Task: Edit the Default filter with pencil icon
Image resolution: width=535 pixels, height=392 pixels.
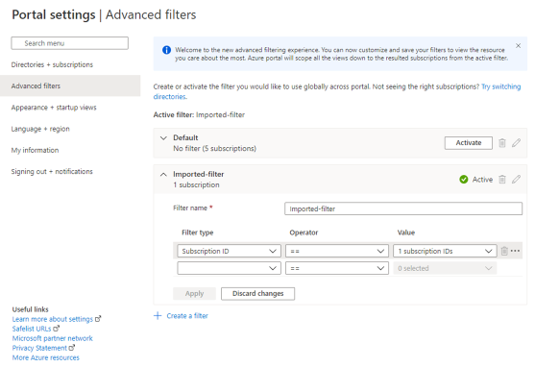Action: [x=516, y=143]
